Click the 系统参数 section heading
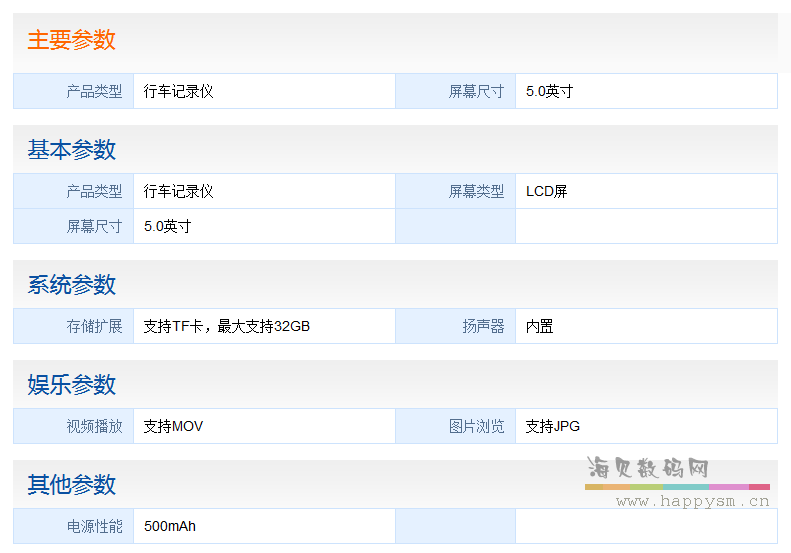Image resolution: width=791 pixels, height=553 pixels. click(x=71, y=285)
